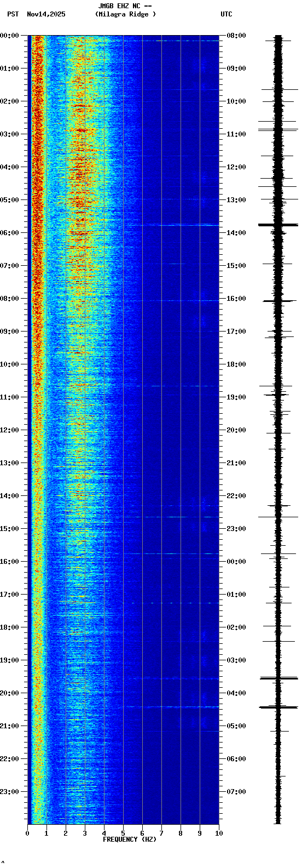Viewport: 302px width, 868px height.
Task: Click the frequency axis tick '3'
Action: coord(85,833)
